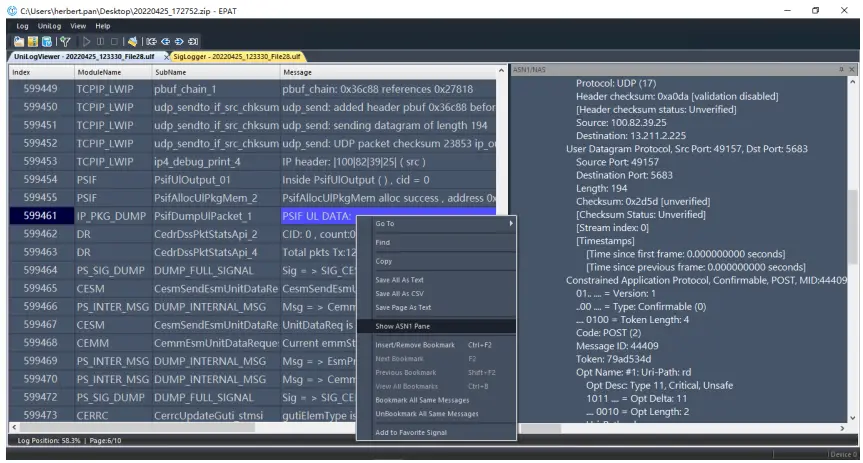Expand the Go To submenu
The width and height of the screenshot is (863, 463).
[x=442, y=224]
